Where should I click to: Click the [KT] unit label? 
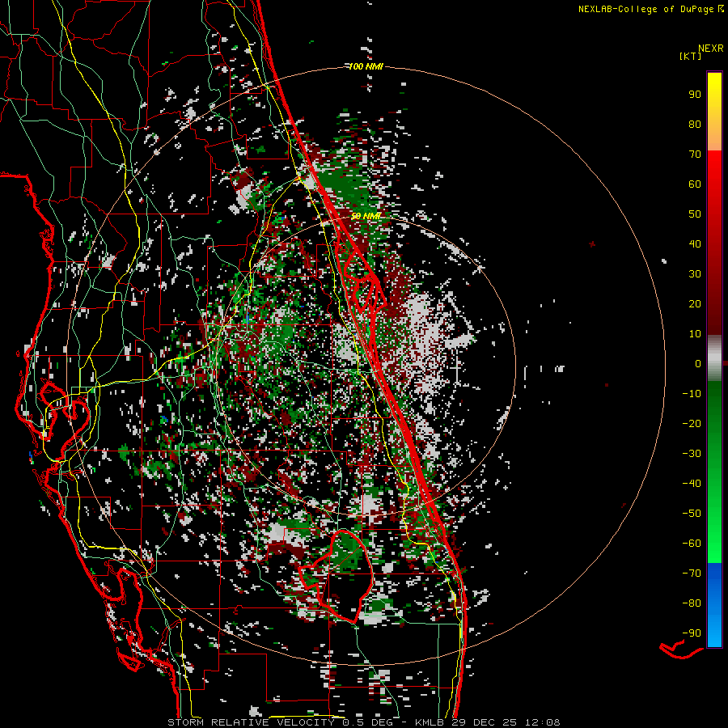(x=691, y=56)
